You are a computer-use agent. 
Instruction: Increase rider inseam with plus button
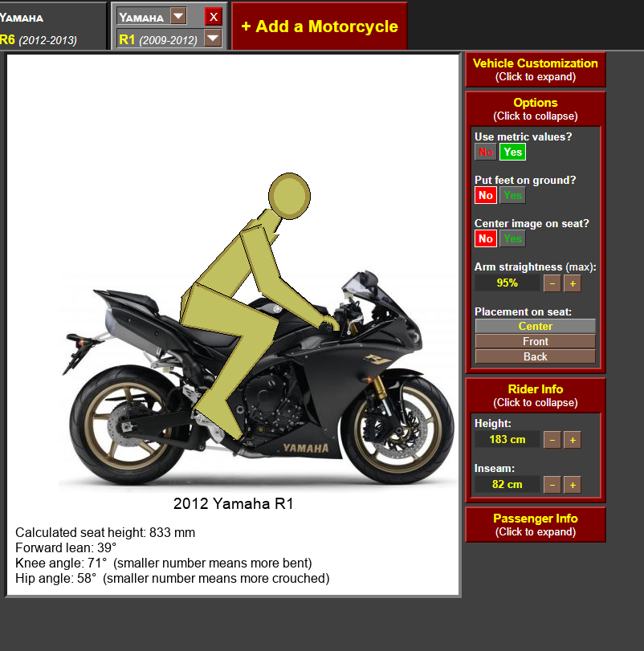573,485
